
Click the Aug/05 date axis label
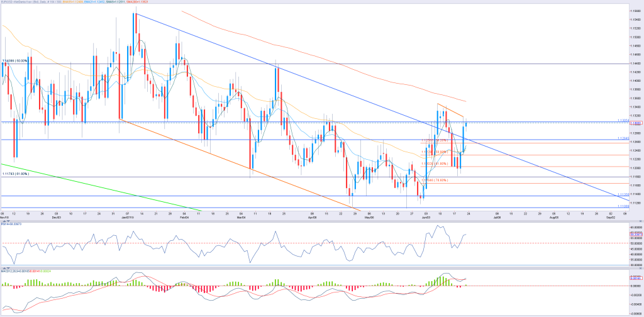555,218
